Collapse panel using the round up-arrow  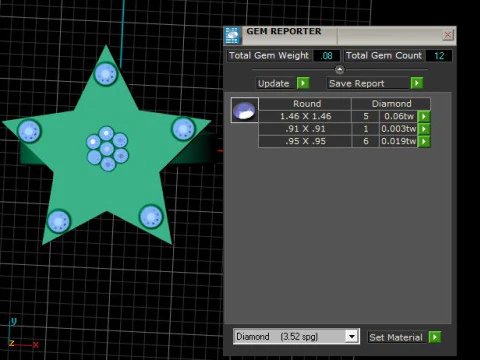click(339, 69)
